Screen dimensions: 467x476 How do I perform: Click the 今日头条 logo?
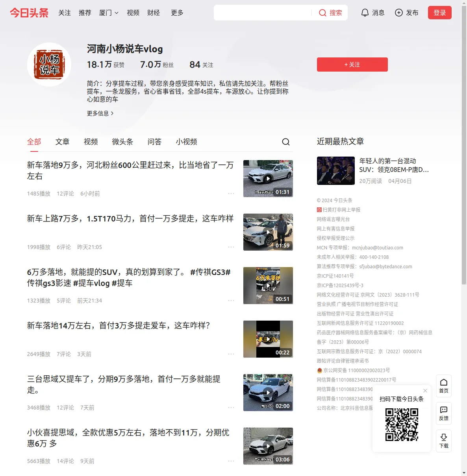click(x=29, y=13)
